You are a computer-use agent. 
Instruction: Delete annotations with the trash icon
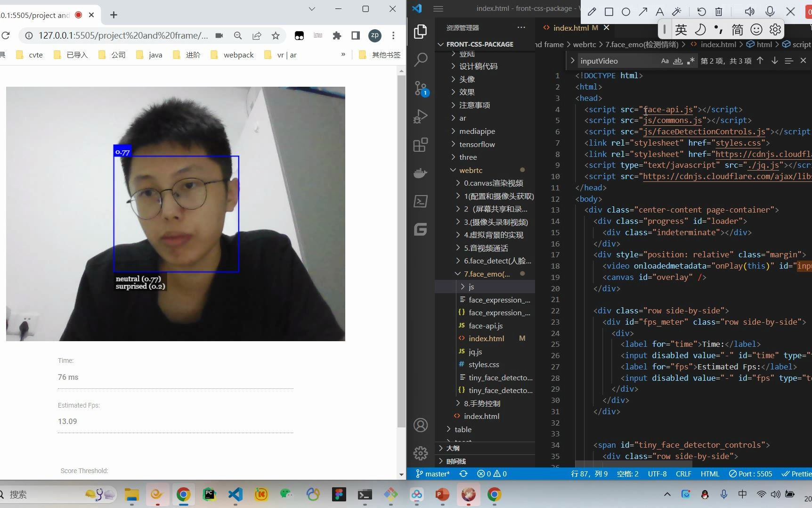pos(719,12)
